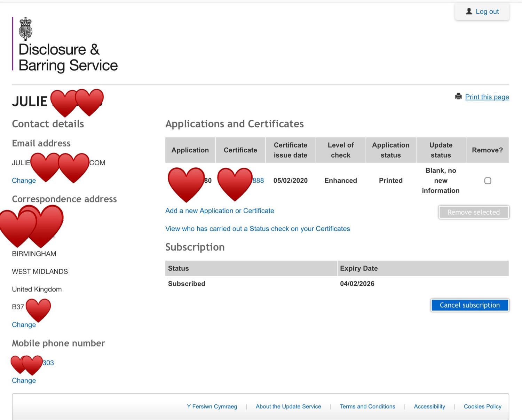Open the Print this page link
The image size is (522, 420).
(487, 97)
